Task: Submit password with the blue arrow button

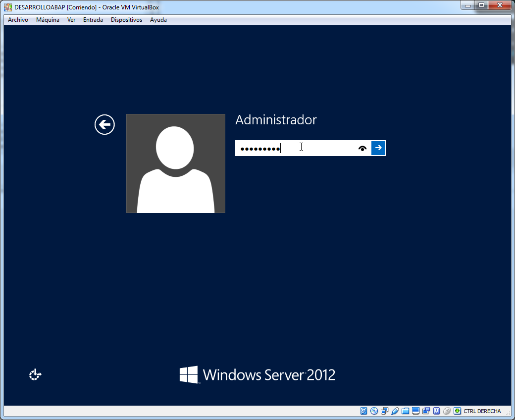Action: [378, 148]
